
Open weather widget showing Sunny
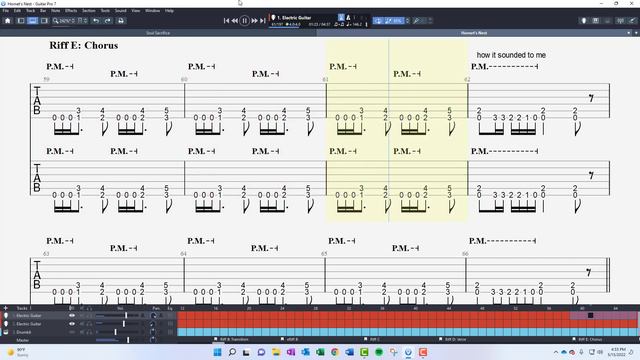coord(17,352)
